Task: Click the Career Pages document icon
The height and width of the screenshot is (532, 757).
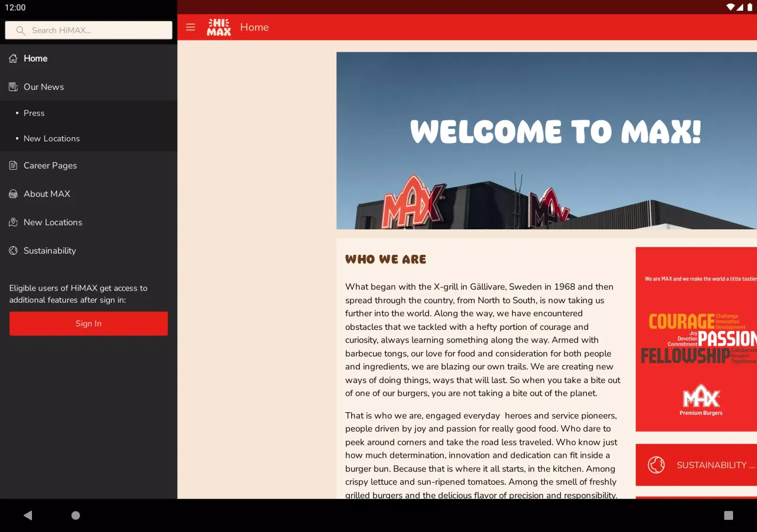Action: point(13,165)
